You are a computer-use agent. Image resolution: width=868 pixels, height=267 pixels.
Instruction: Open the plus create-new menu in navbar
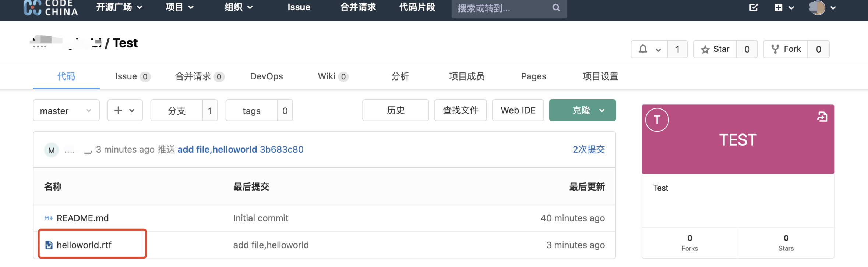coord(784,7)
